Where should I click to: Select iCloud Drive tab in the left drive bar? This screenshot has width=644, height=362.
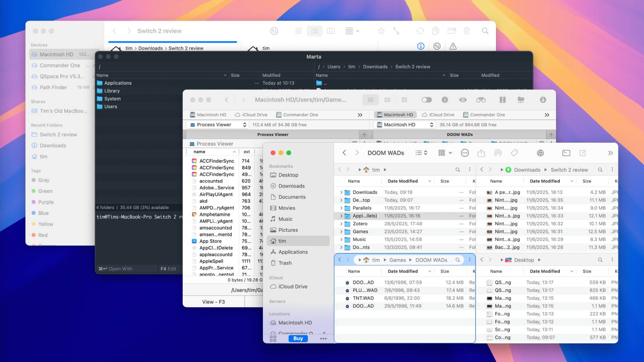pos(251,115)
